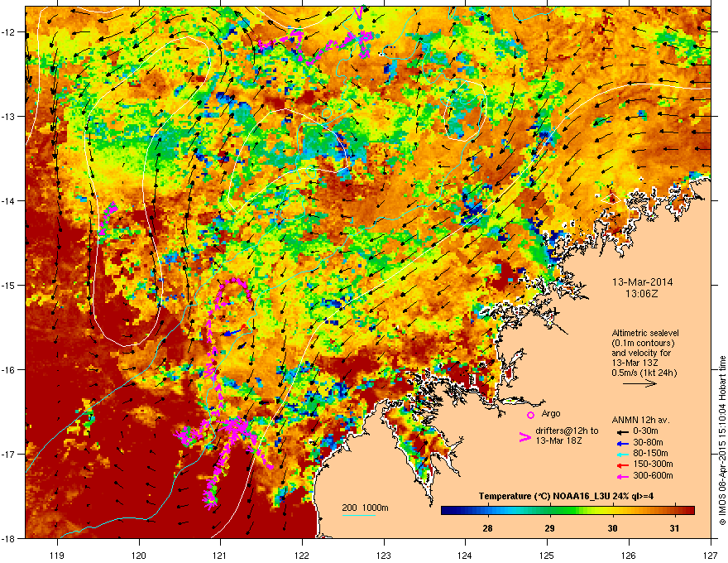Viewport: 728px width, 563px height.
Task: Click the longitude axis label 119
Action: [57, 555]
